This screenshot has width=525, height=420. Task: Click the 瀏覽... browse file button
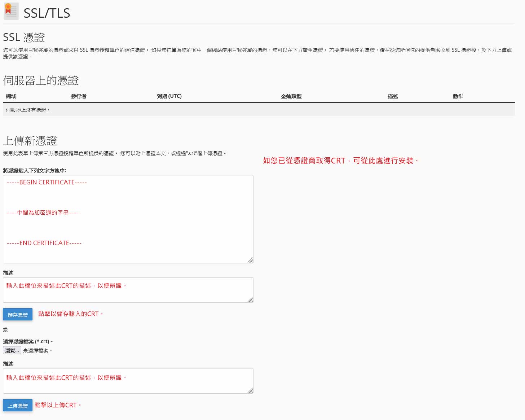[x=12, y=350]
